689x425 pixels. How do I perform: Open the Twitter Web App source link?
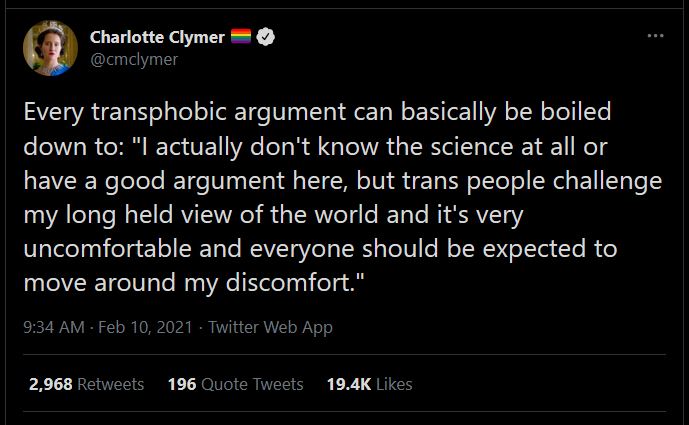pos(270,327)
